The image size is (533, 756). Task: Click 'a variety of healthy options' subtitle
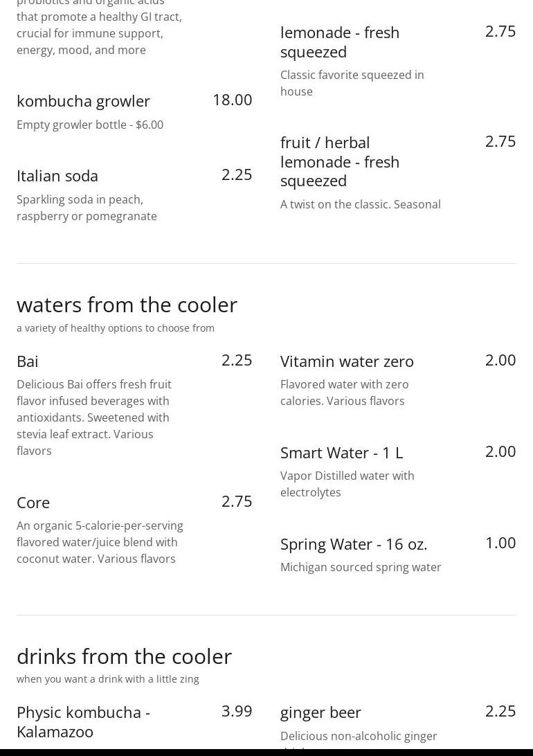coord(116,328)
